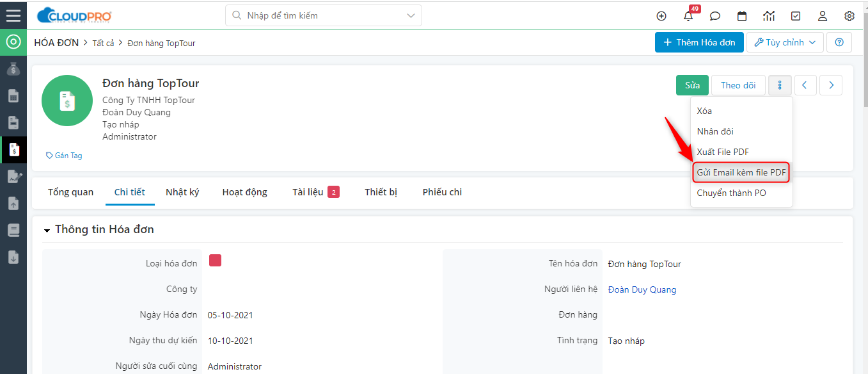
Task: Click the help question mark button
Action: point(839,42)
